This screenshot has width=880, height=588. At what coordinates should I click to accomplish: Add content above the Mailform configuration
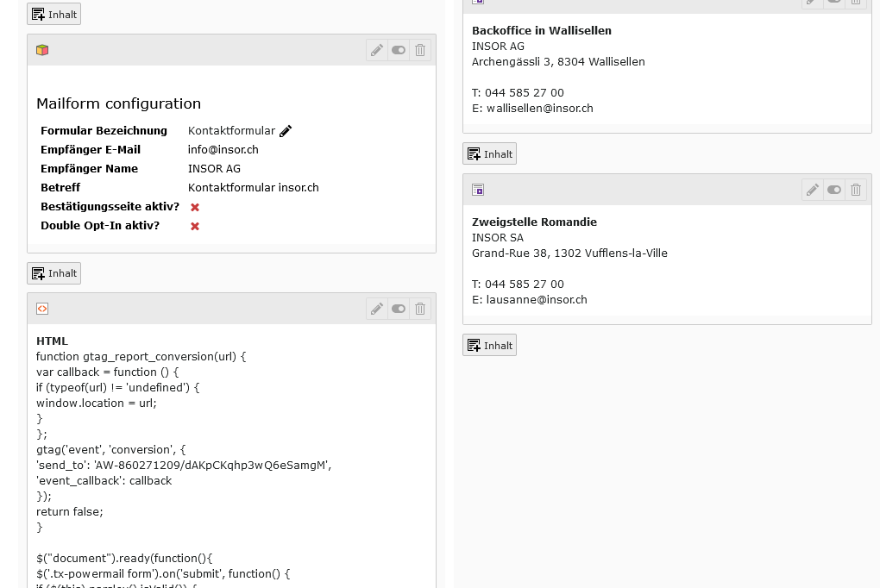[x=53, y=14]
